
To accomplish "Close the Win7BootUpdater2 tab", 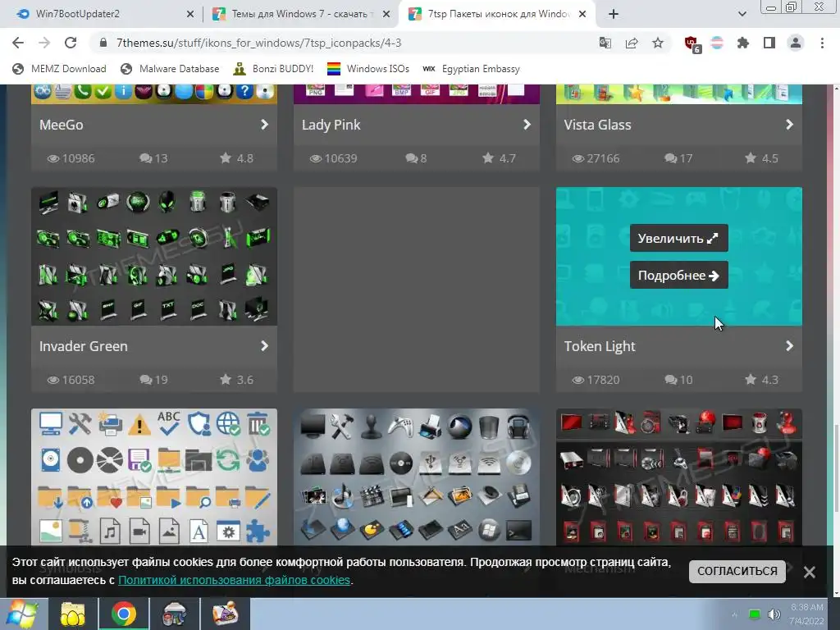I will click(190, 14).
